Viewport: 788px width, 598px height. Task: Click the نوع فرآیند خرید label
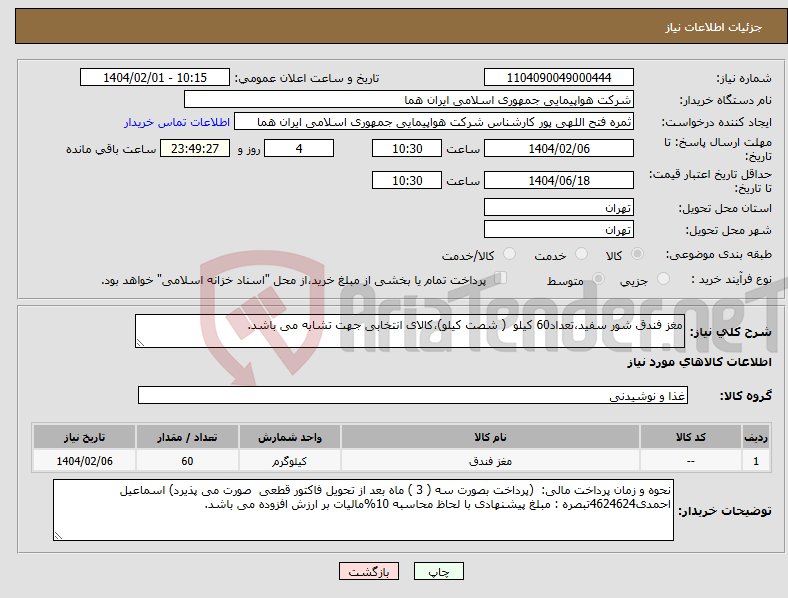coord(732,279)
